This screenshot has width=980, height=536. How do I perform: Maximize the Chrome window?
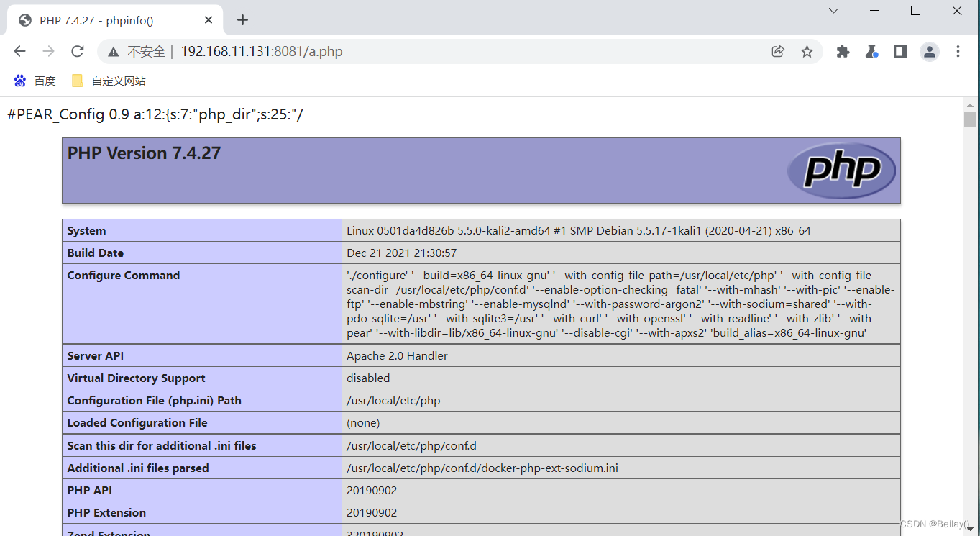click(x=915, y=11)
